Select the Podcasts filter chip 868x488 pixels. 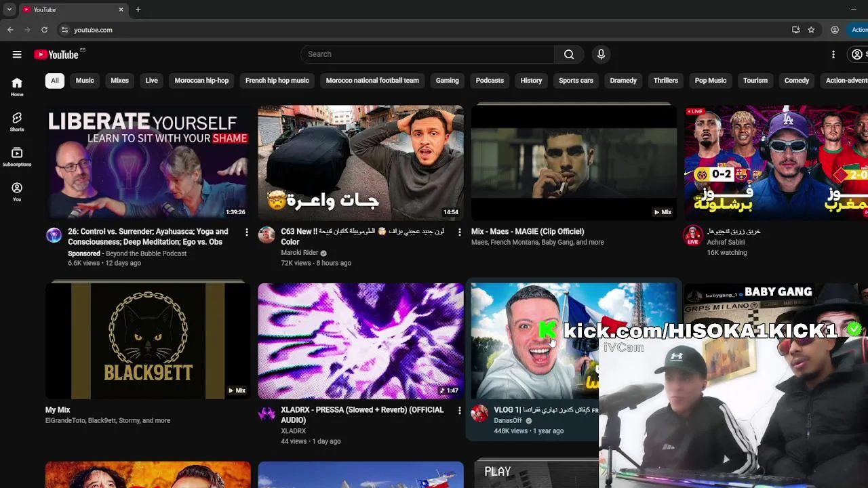tap(490, 81)
